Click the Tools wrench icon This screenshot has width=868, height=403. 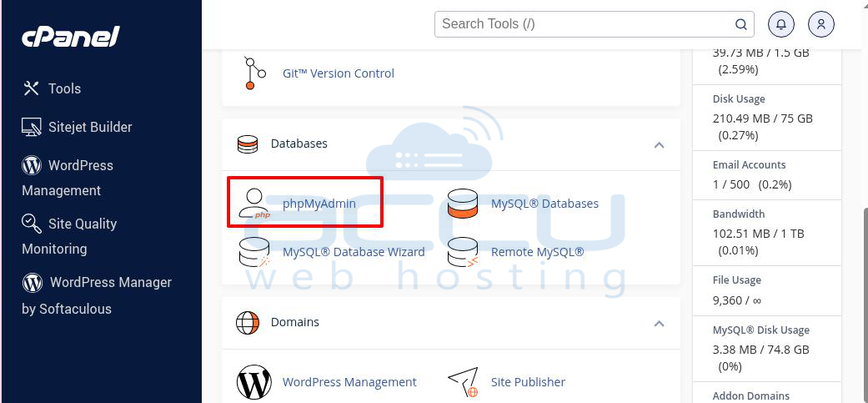tap(31, 88)
